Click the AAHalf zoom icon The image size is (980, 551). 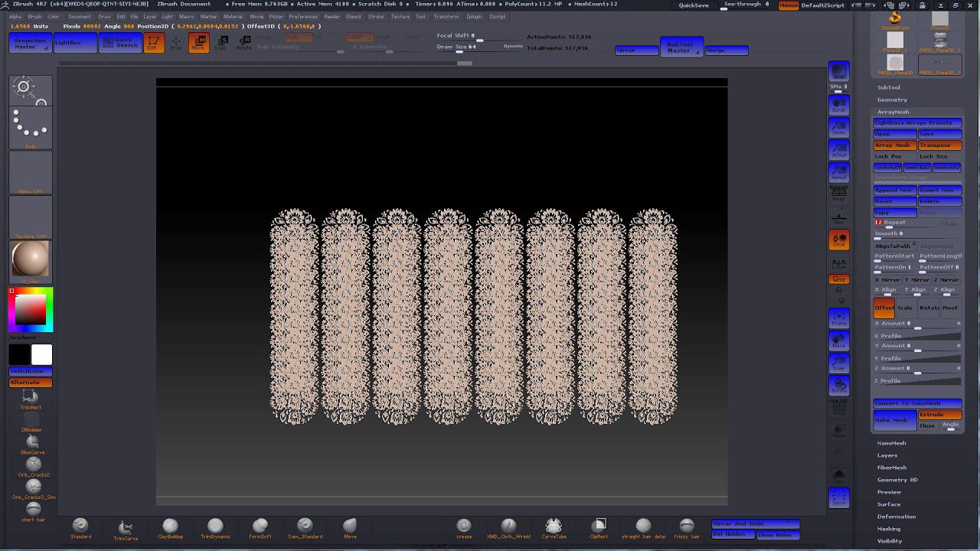(839, 173)
